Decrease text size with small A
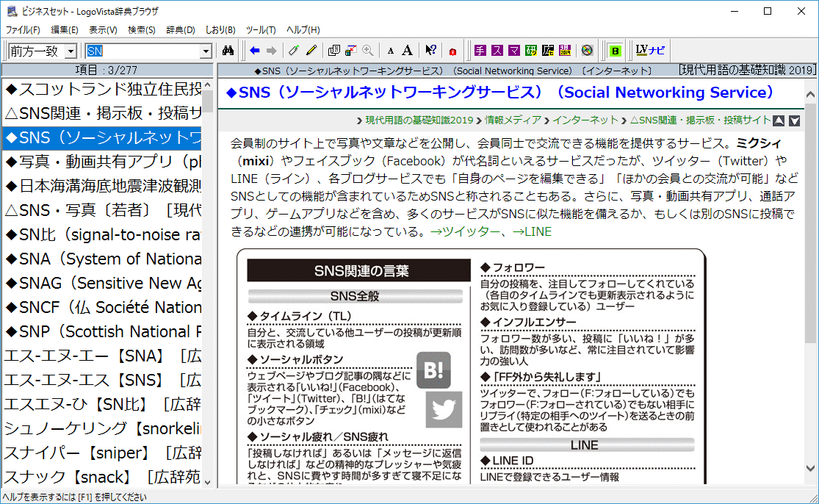The width and height of the screenshot is (819, 504). [391, 51]
